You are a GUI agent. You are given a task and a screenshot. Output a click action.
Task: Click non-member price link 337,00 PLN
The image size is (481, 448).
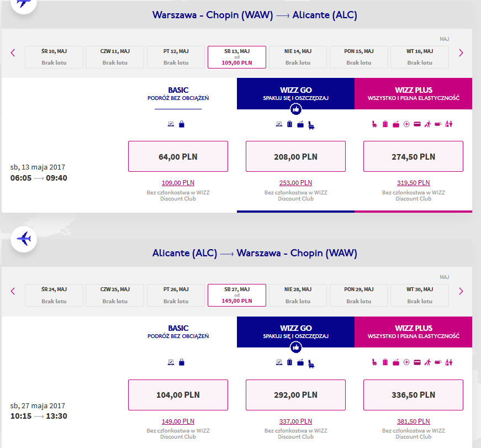(295, 421)
